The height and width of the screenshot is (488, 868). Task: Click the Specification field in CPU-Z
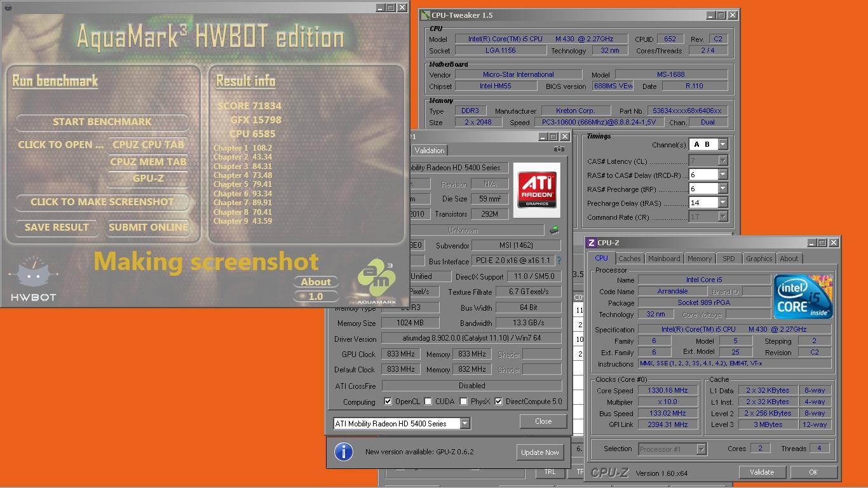(735, 330)
